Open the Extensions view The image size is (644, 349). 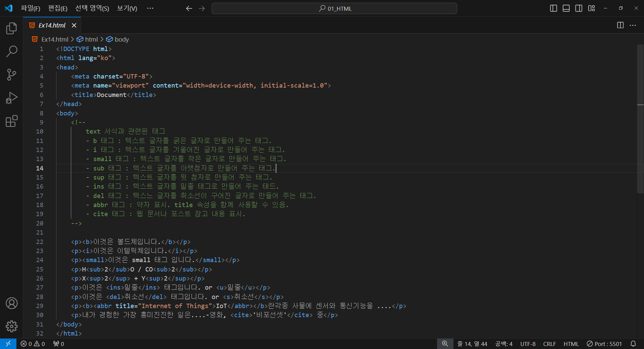[x=11, y=121]
